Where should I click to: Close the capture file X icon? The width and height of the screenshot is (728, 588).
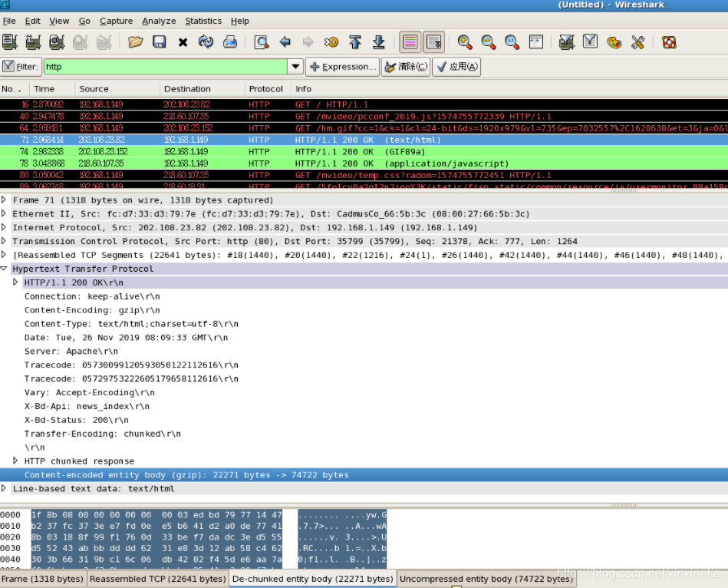[x=183, y=42]
